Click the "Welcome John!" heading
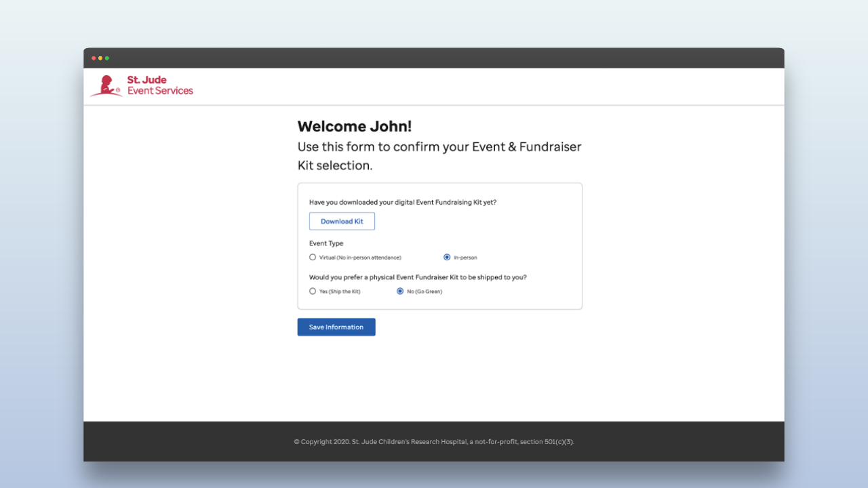The width and height of the screenshot is (868, 488). pyautogui.click(x=355, y=127)
